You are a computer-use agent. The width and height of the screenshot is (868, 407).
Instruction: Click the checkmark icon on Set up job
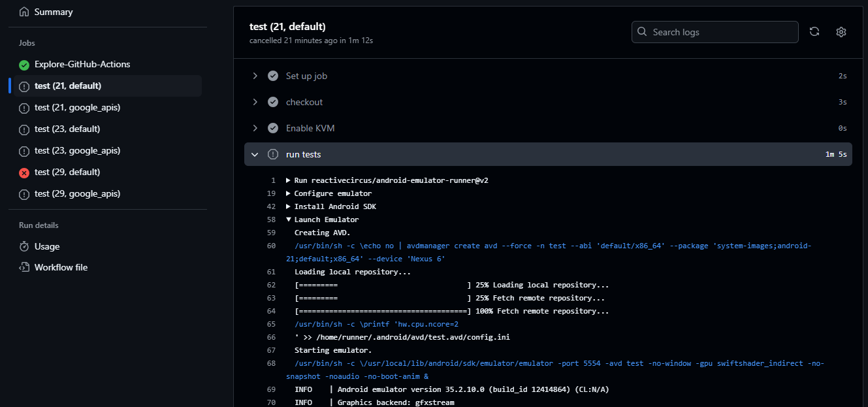[272, 75]
